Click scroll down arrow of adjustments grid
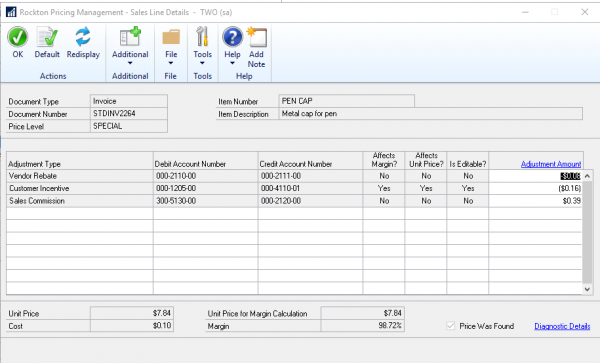Viewport: 600px width, 363px height. (587, 289)
